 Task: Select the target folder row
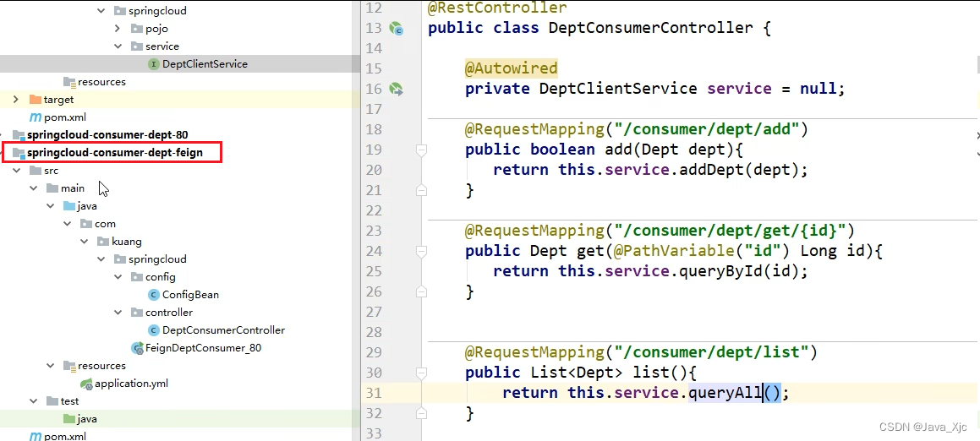point(180,100)
